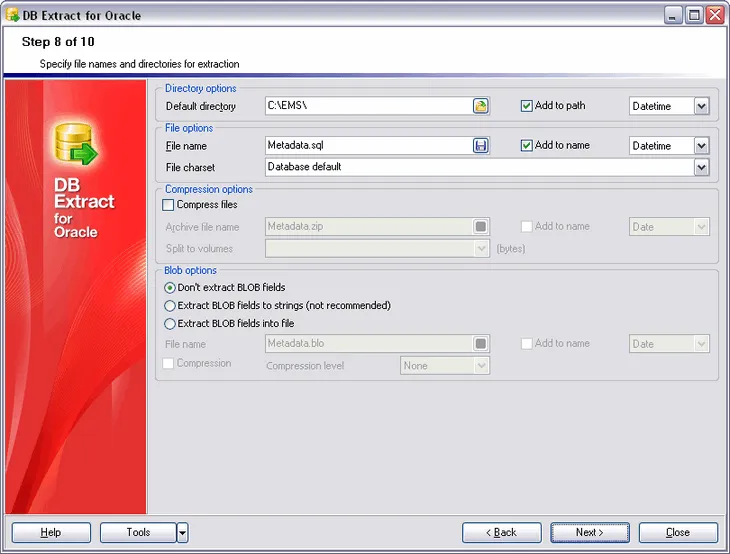Open Datetime dropdown for Add to path
The width and height of the screenshot is (730, 554).
click(701, 106)
